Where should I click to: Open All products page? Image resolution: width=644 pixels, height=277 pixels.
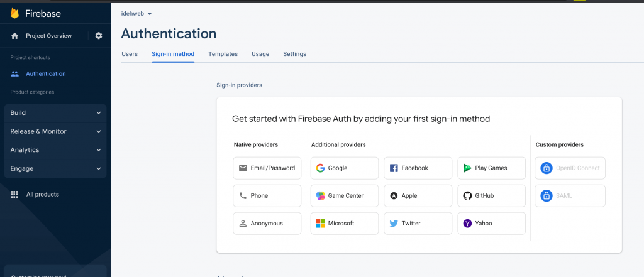point(43,195)
